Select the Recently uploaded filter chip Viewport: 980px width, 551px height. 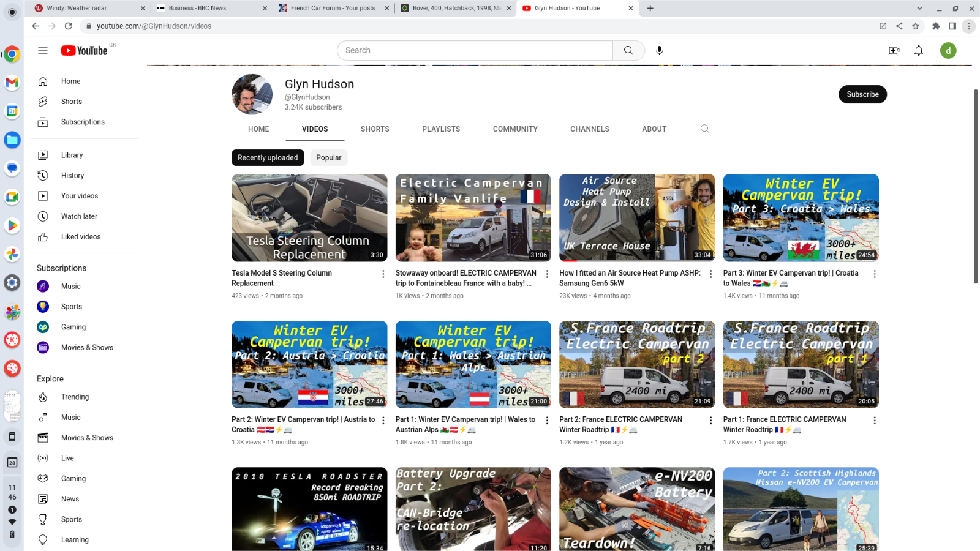point(268,157)
